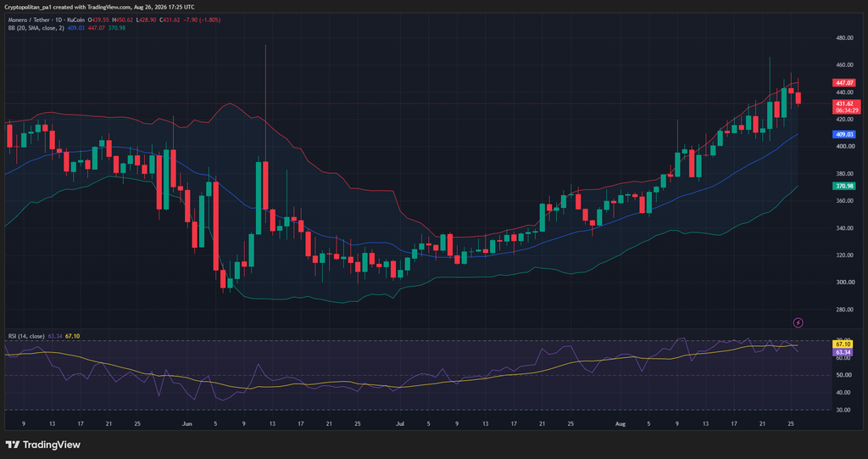Click the Aug label on time axis
The image size is (868, 459).
620,423
